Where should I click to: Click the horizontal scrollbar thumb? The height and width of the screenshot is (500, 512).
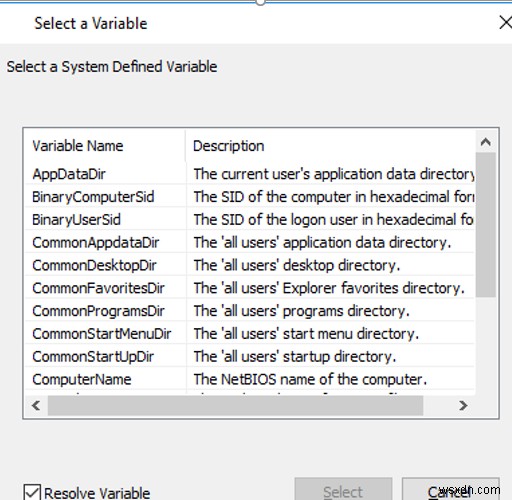coord(235,406)
